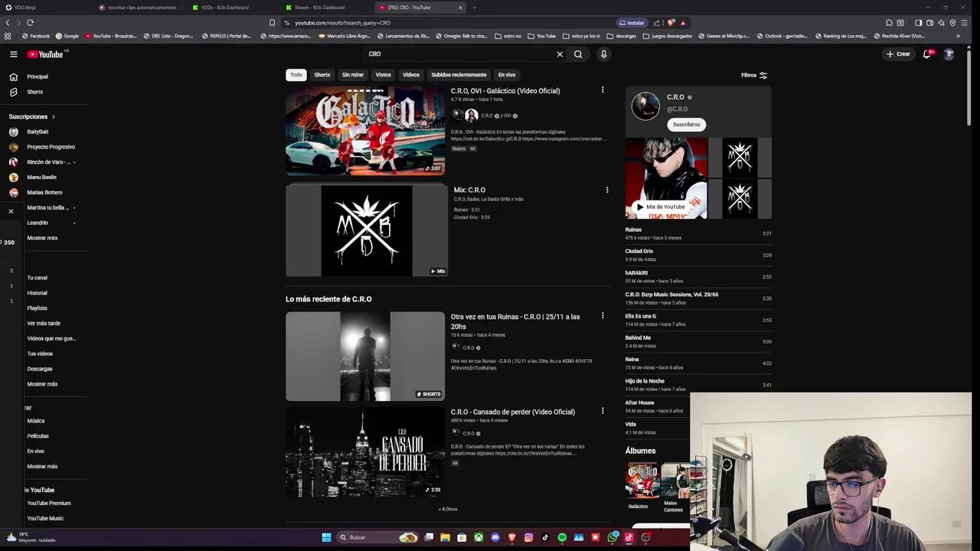Open the Crear dropdown button
The width and height of the screenshot is (980, 551).
899,54
